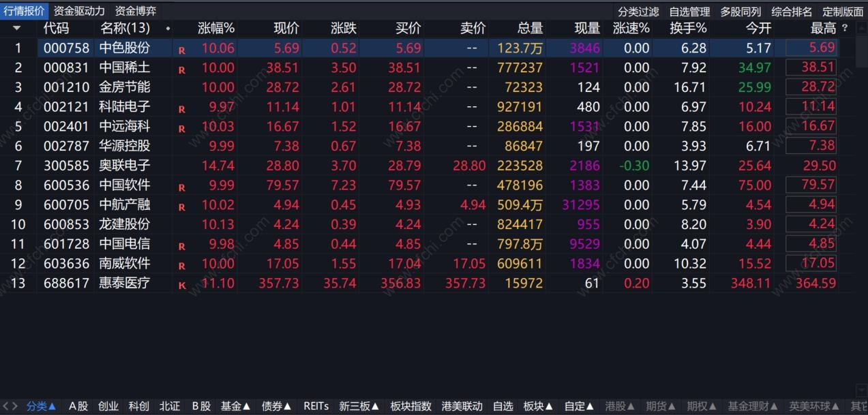Click the R marker on 中国稀土 row
Image resolution: width=868 pixels, height=415 pixels.
[182, 70]
